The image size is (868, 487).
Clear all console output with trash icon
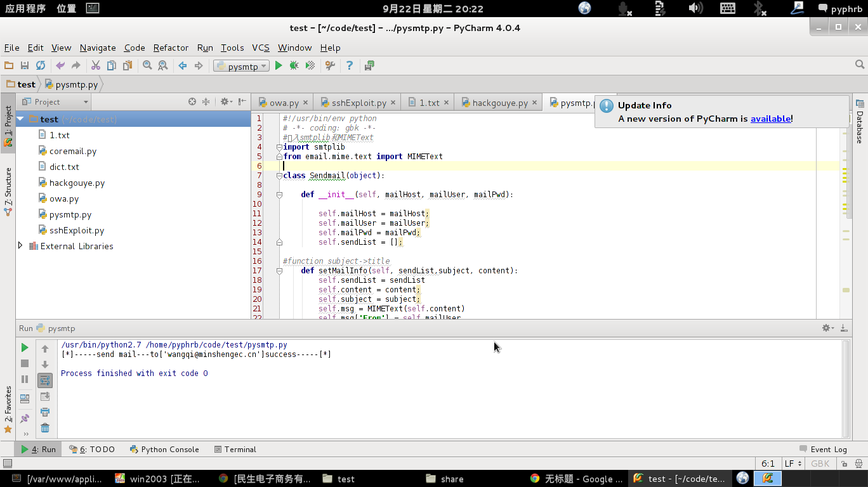45,428
